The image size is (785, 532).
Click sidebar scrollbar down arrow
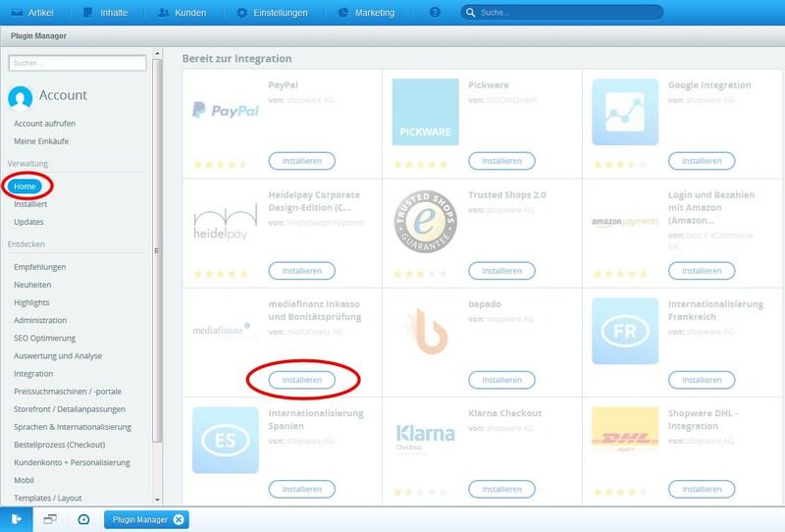(157, 500)
